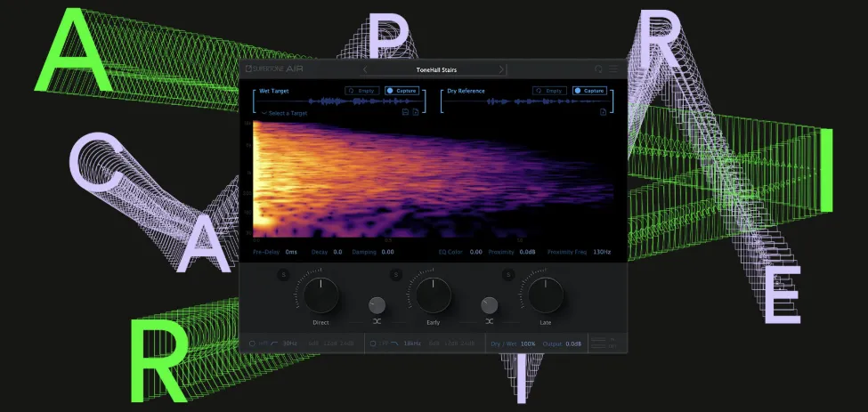This screenshot has width=868, height=412.
Task: Select the EQ Color 0.00 value
Action: click(x=475, y=252)
